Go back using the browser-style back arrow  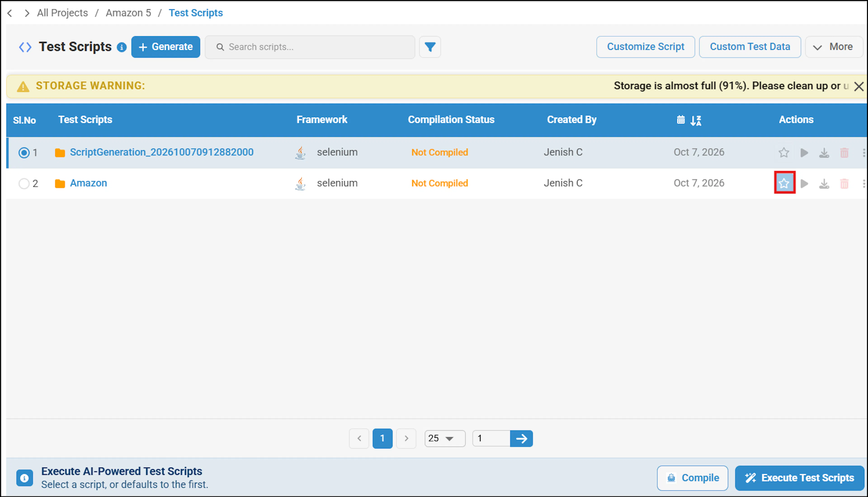(x=10, y=13)
